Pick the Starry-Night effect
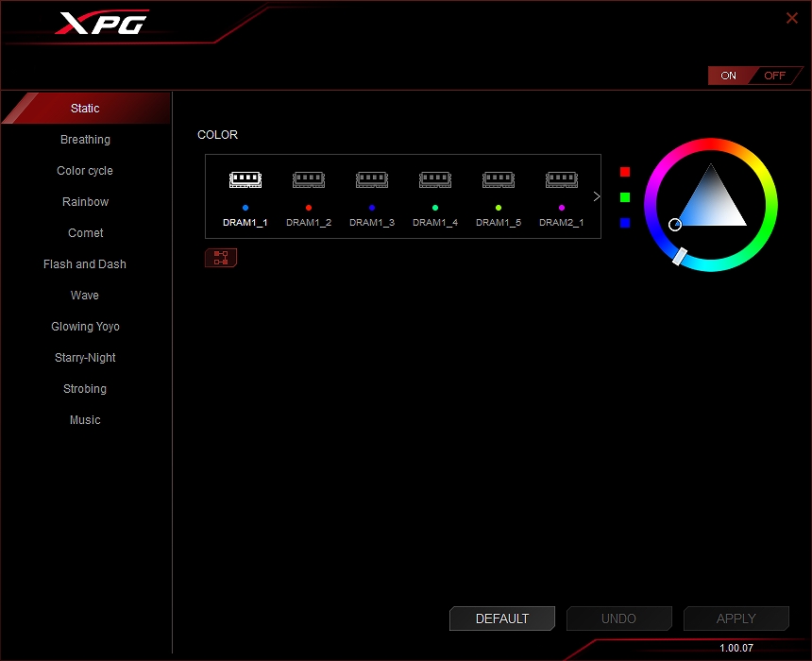Screen dimensions: 812x661 [85, 358]
